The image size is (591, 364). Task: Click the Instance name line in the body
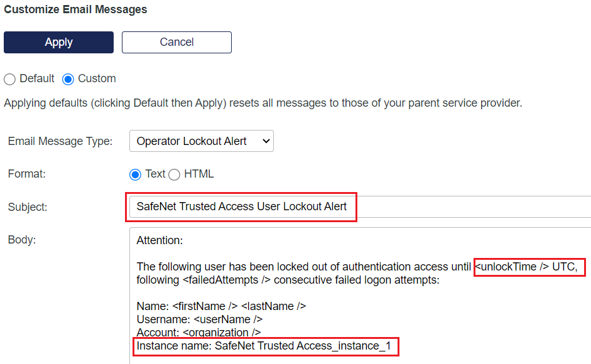[x=267, y=346]
